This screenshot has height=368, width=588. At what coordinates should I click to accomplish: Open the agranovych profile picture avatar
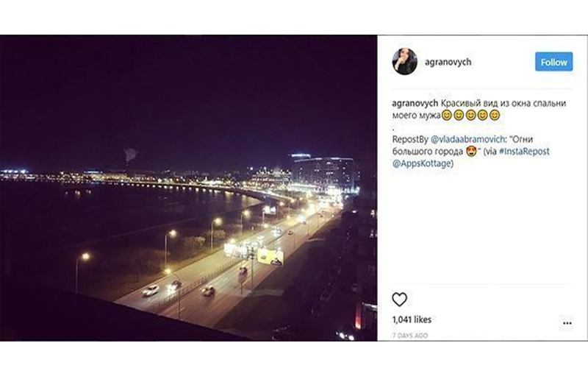click(405, 62)
